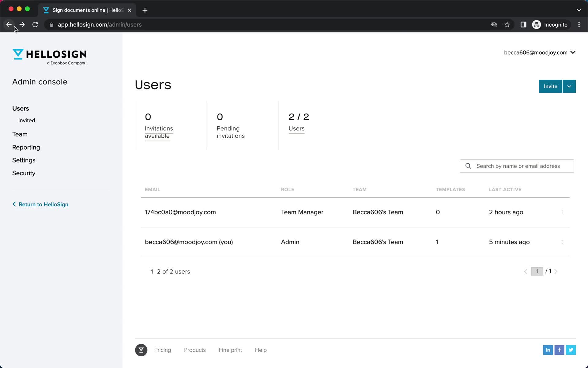Screen dimensions: 588x368
Task: Click the crossed-eye tracking protection icon
Action: pos(494,25)
